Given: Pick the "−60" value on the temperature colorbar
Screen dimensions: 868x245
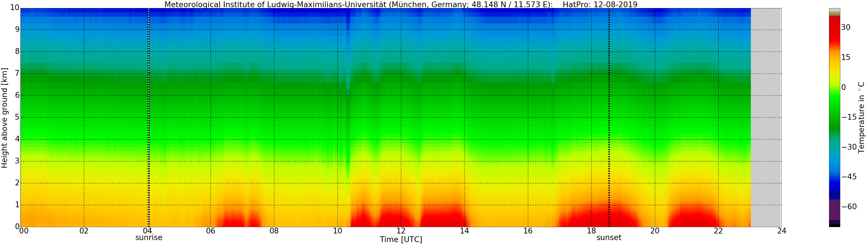Looking at the screenshot, I should point(849,207).
